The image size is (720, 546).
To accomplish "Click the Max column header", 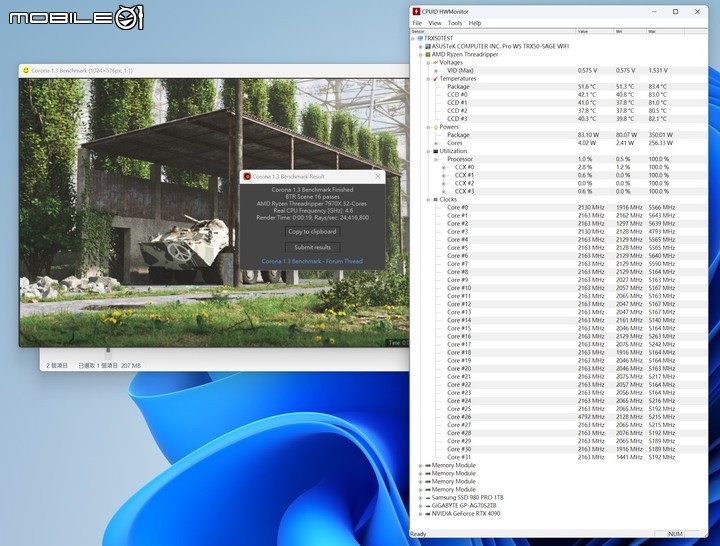I will [665, 31].
